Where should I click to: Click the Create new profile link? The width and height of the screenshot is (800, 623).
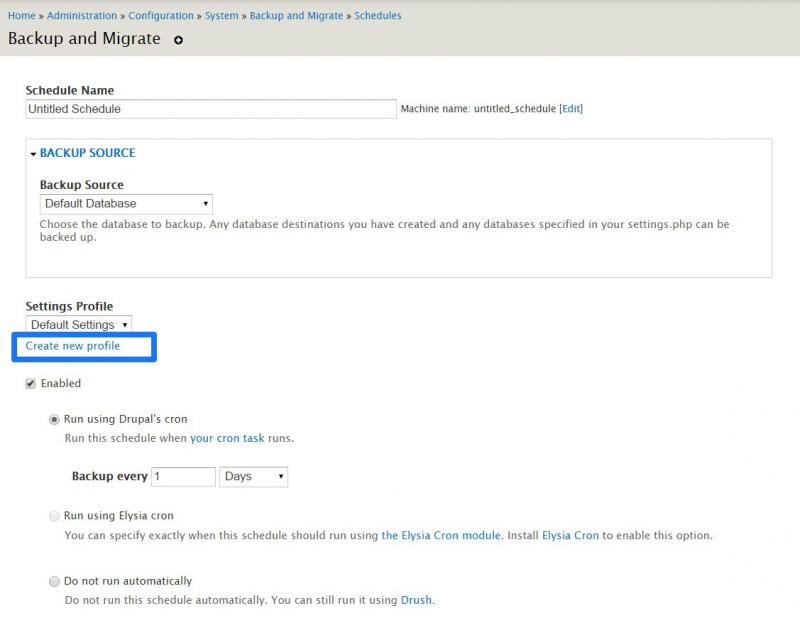[72, 346]
